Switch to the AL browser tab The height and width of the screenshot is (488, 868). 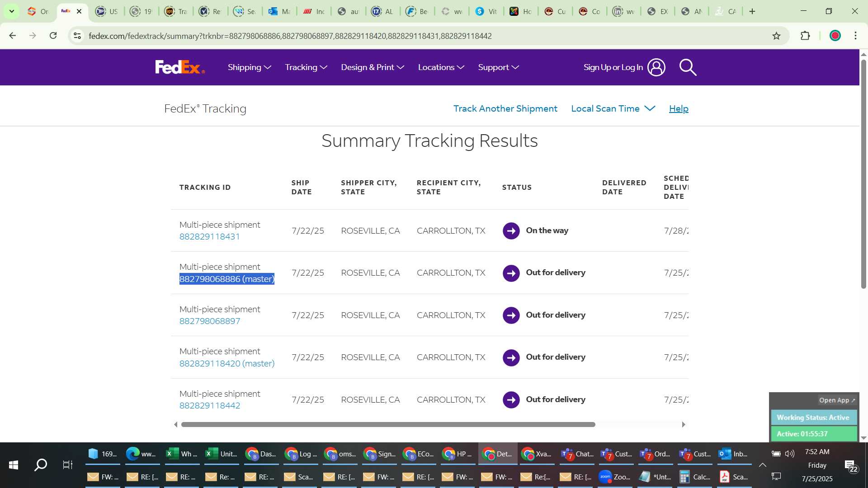click(x=382, y=11)
